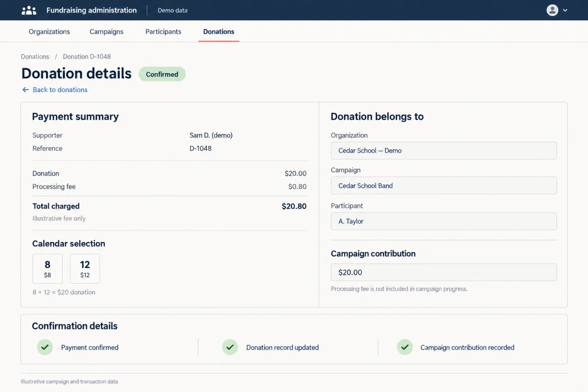
Task: Select the calendar day 12 tile
Action: point(85,269)
